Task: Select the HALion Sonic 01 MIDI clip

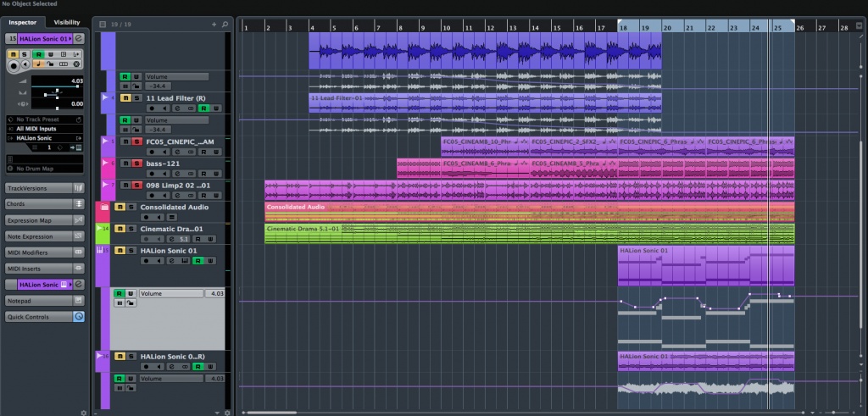Action: [x=705, y=267]
